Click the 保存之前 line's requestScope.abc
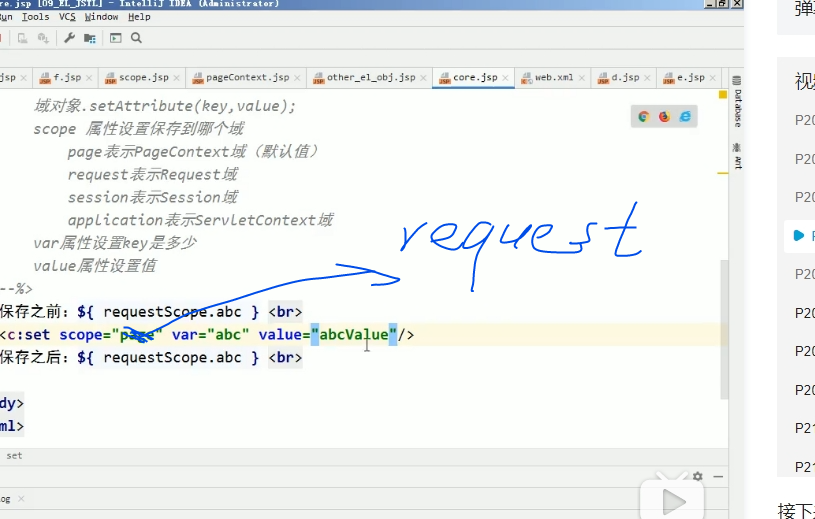This screenshot has height=519, width=815. (x=172, y=312)
